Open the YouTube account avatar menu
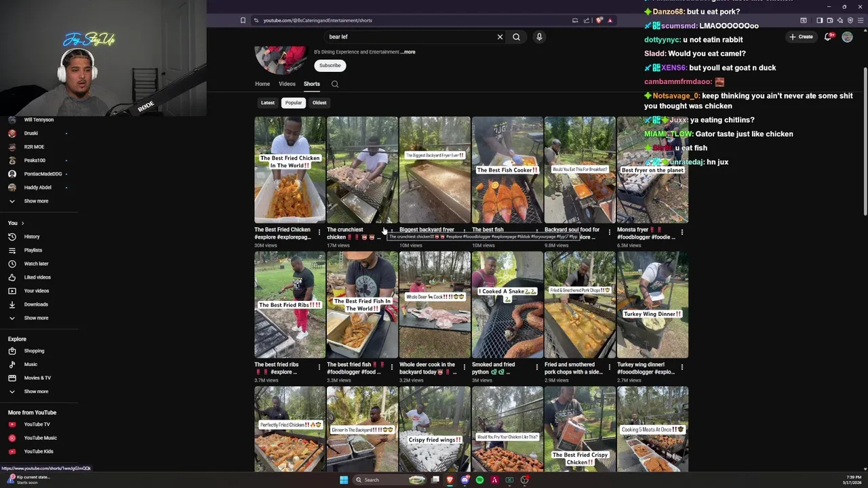The height and width of the screenshot is (488, 868). click(x=847, y=37)
